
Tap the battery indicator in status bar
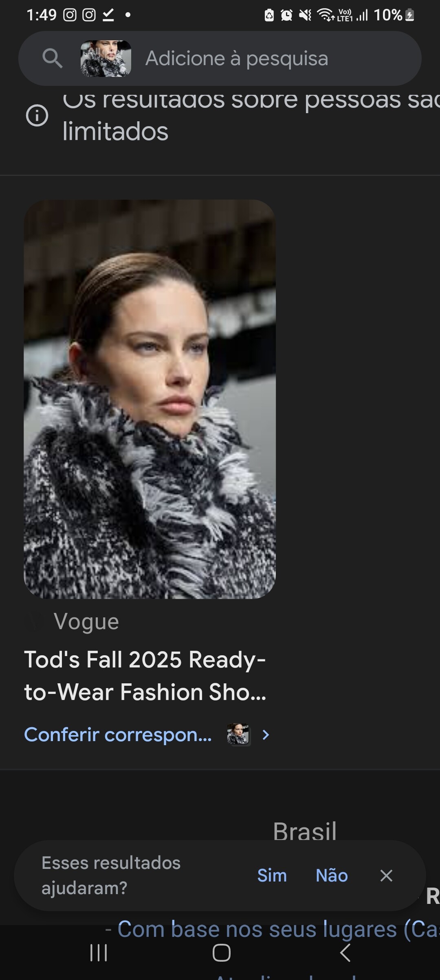pos(410,15)
